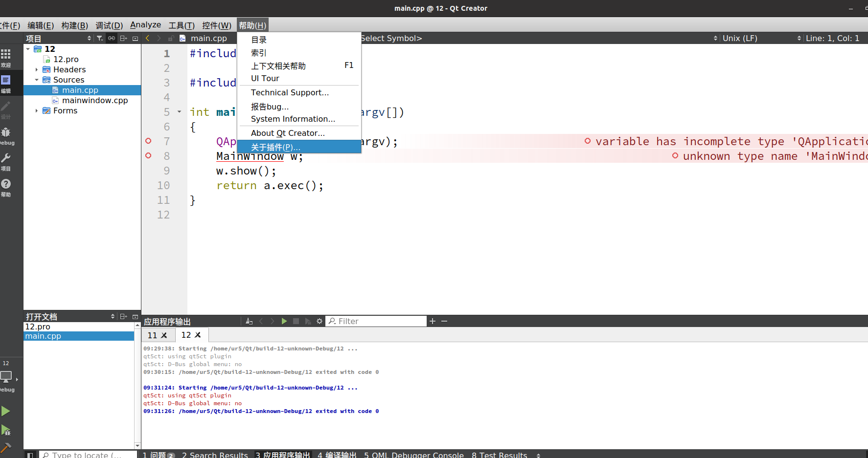This screenshot has width=868, height=458.
Task: Open Debug mode with the bug icon
Action: coord(6,135)
